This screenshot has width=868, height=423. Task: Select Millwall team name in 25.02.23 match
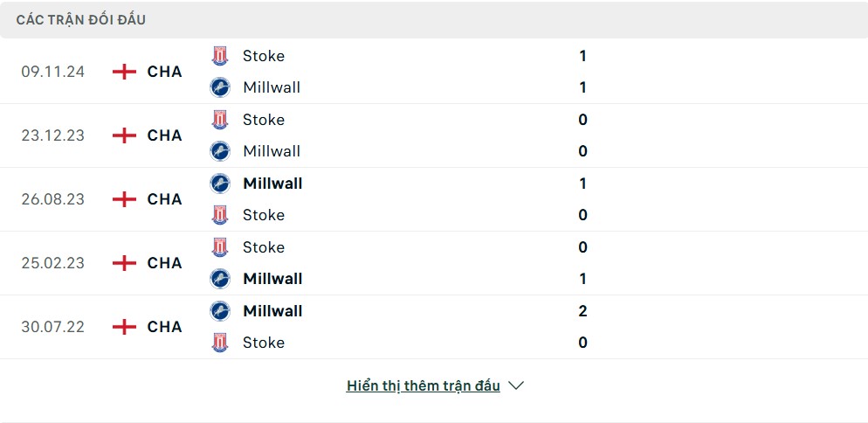[x=272, y=279]
